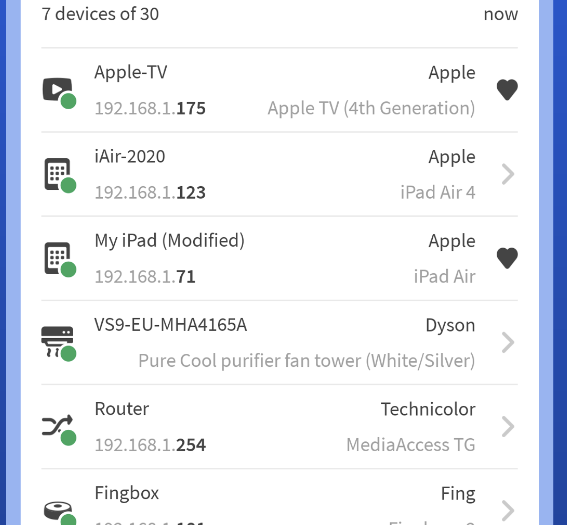Click the Technicolor brand label
The height and width of the screenshot is (525, 567).
tap(428, 409)
